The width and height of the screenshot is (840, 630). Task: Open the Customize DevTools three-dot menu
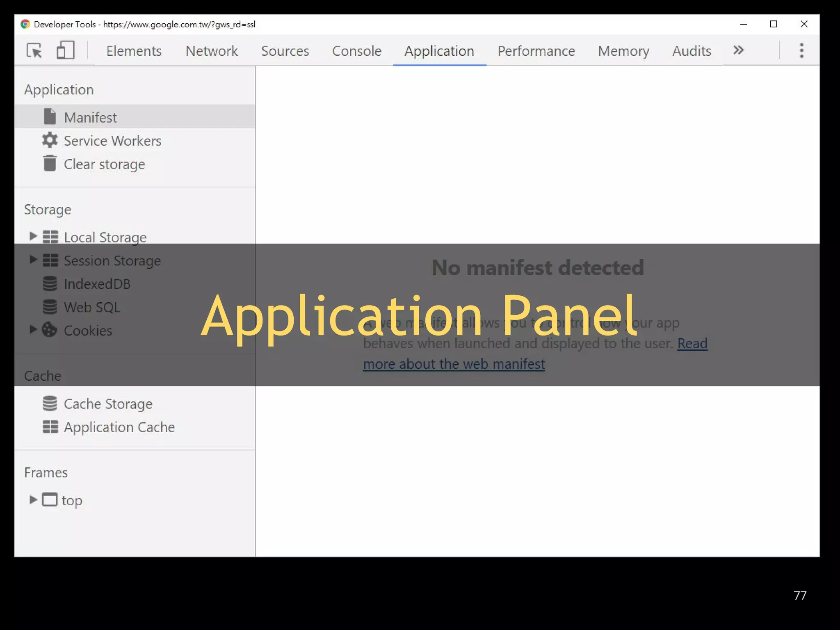(x=801, y=50)
